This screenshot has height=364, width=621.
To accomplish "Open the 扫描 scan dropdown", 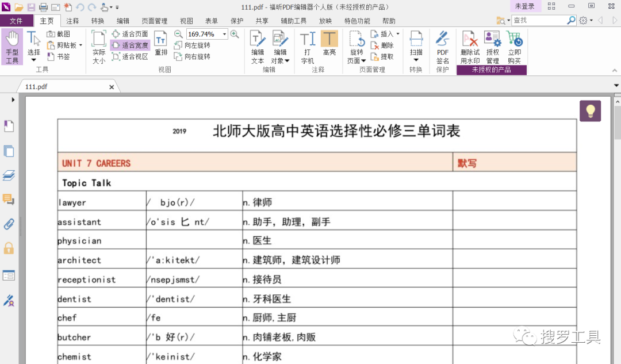I will [x=416, y=47].
